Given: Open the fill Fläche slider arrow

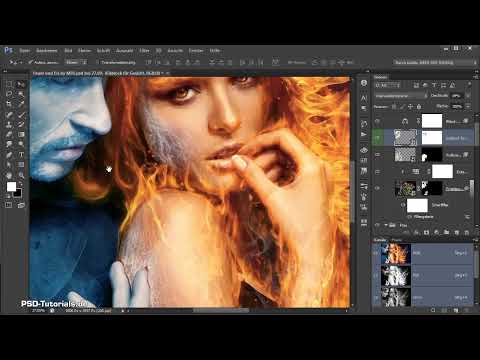Looking at the screenshot, I should [x=468, y=107].
